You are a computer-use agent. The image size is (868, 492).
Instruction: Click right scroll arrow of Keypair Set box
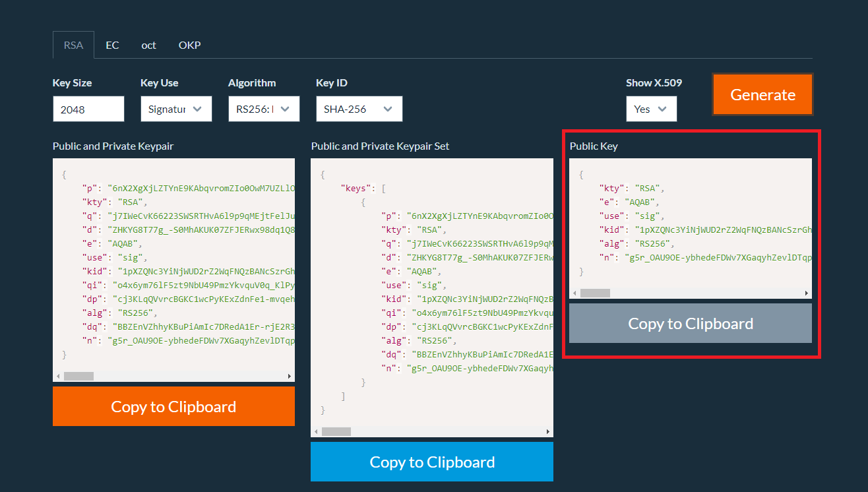point(547,431)
